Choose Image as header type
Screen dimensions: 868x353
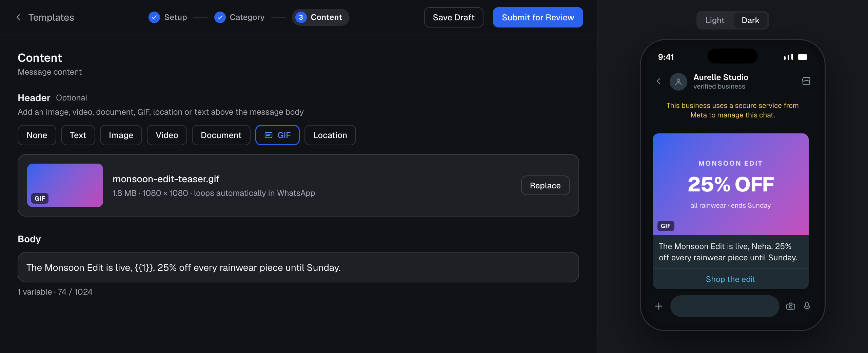coord(121,135)
